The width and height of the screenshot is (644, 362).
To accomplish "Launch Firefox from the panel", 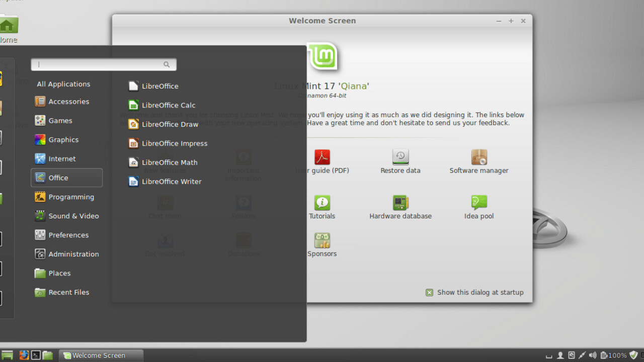I will click(x=24, y=355).
